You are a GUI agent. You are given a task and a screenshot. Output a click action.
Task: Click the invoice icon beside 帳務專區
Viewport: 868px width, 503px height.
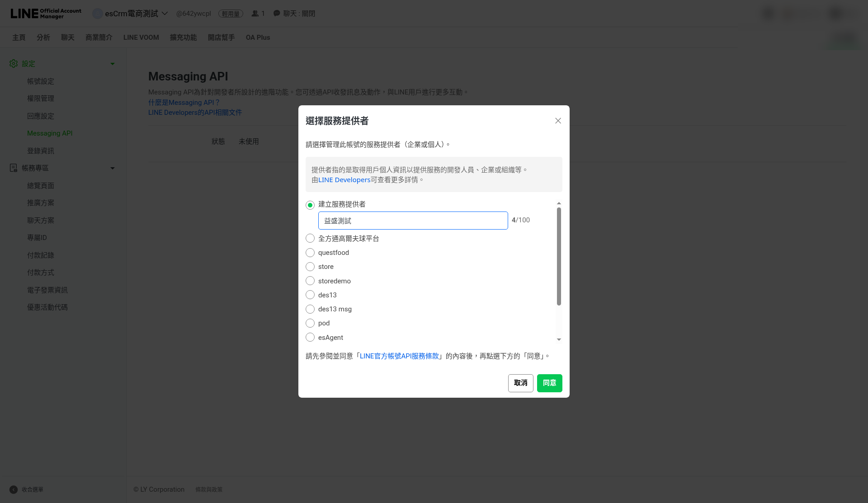click(14, 168)
